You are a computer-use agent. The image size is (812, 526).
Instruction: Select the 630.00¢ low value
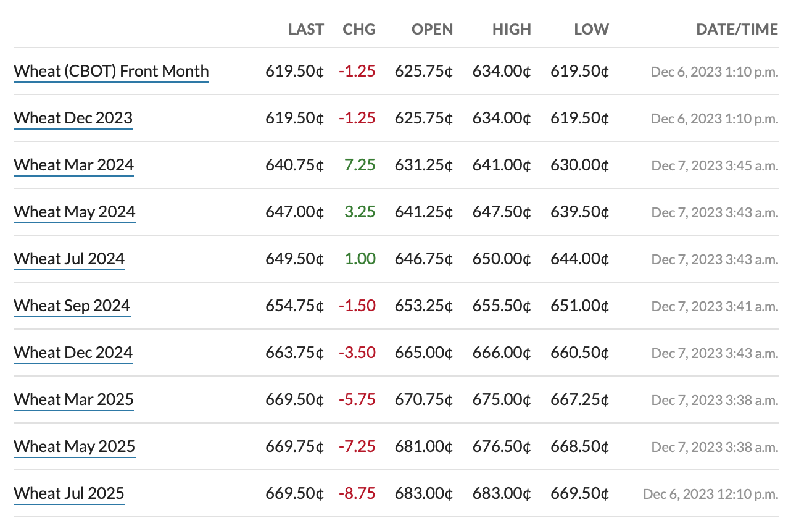pos(580,165)
